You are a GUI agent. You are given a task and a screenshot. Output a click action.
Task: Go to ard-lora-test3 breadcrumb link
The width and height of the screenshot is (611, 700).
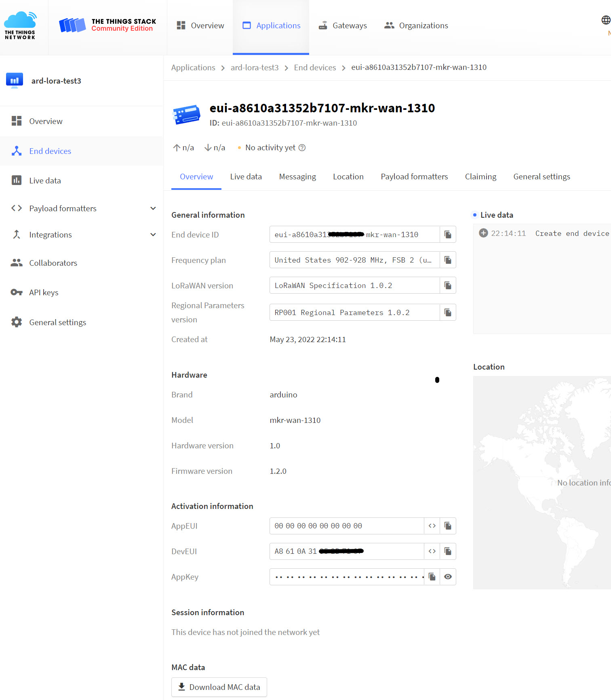click(x=255, y=67)
